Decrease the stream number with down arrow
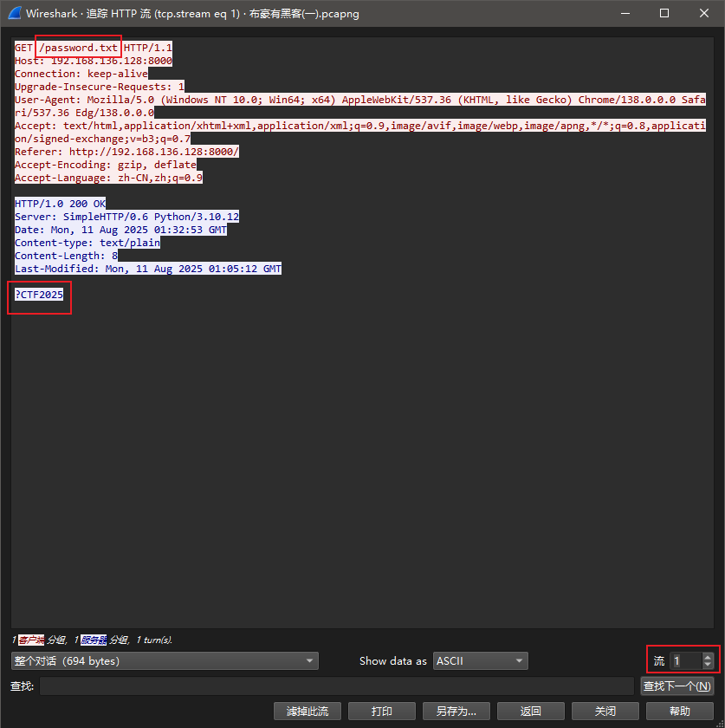 coord(708,665)
